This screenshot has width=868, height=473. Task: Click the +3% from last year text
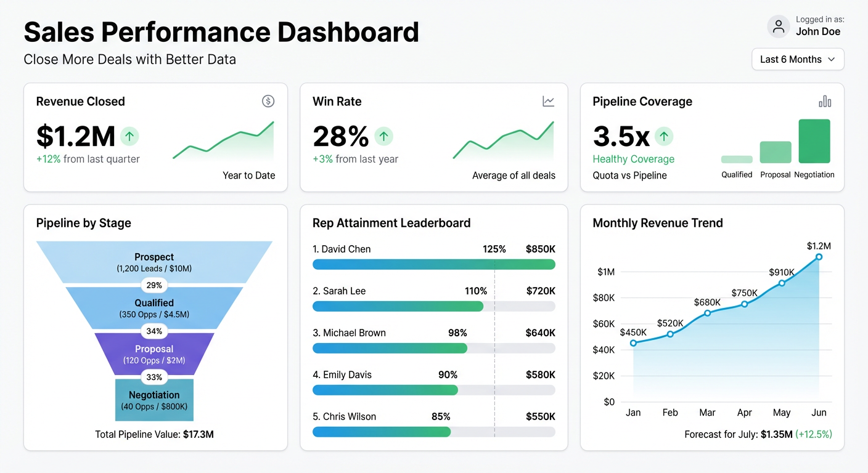(x=356, y=159)
